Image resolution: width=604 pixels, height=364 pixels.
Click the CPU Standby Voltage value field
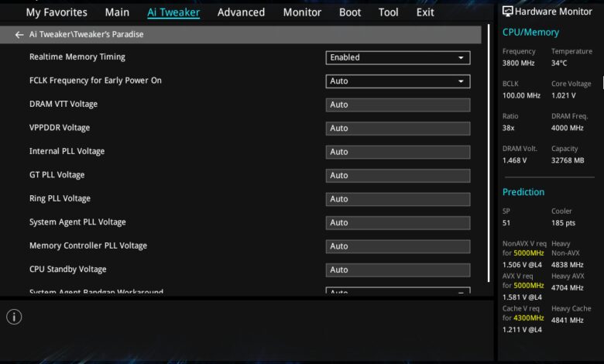pos(398,270)
